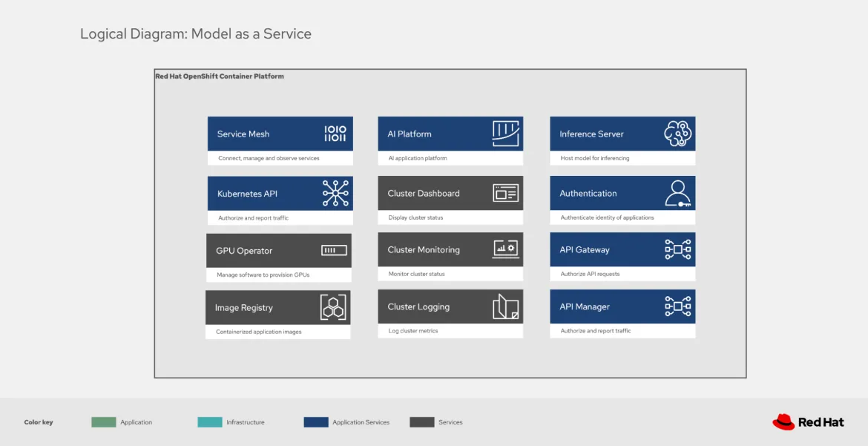Click the Inference Server brain icon

coord(677,134)
